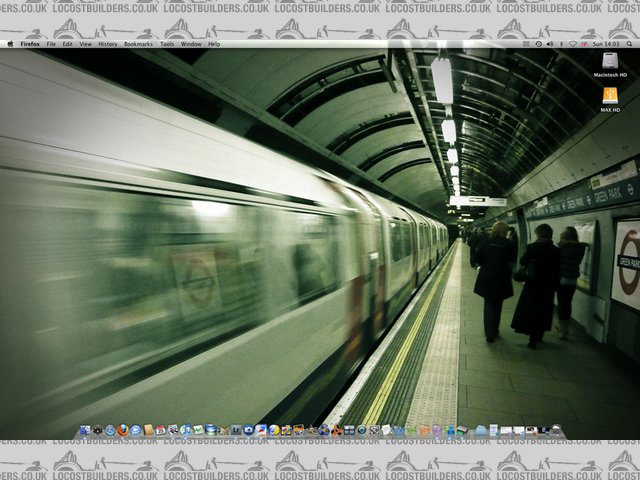Open the Tools menu
This screenshot has height=480, width=640.
(167, 44)
